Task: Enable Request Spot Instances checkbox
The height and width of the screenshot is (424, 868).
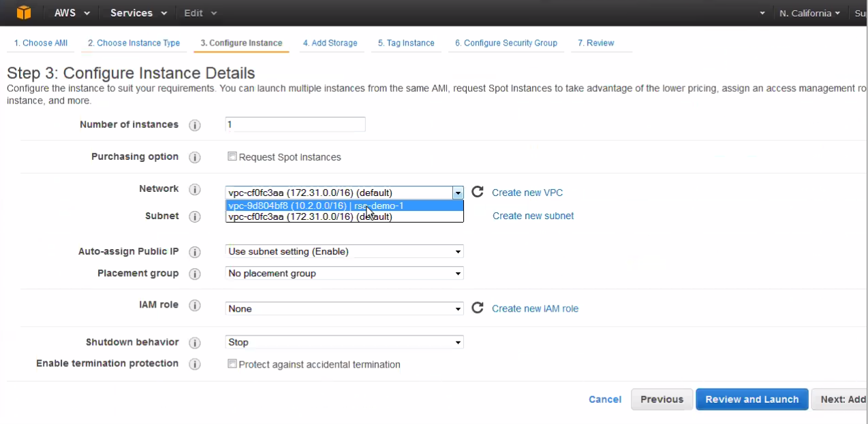Action: [232, 157]
